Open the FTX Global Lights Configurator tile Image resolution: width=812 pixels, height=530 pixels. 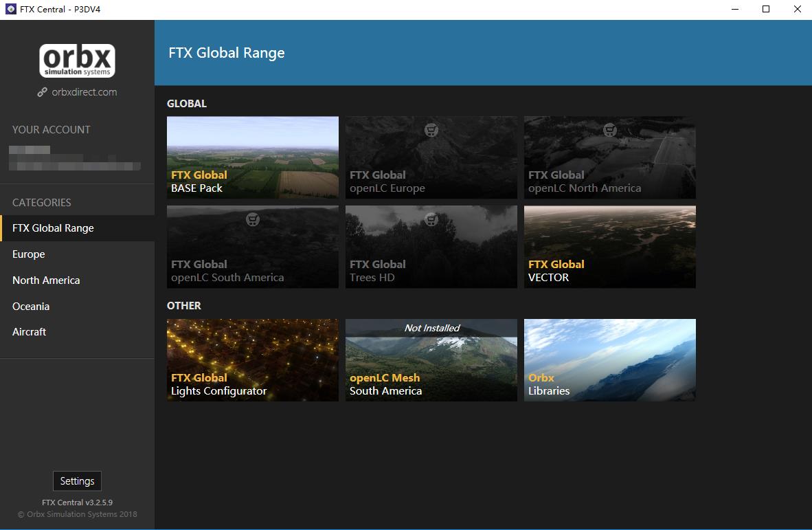point(253,360)
